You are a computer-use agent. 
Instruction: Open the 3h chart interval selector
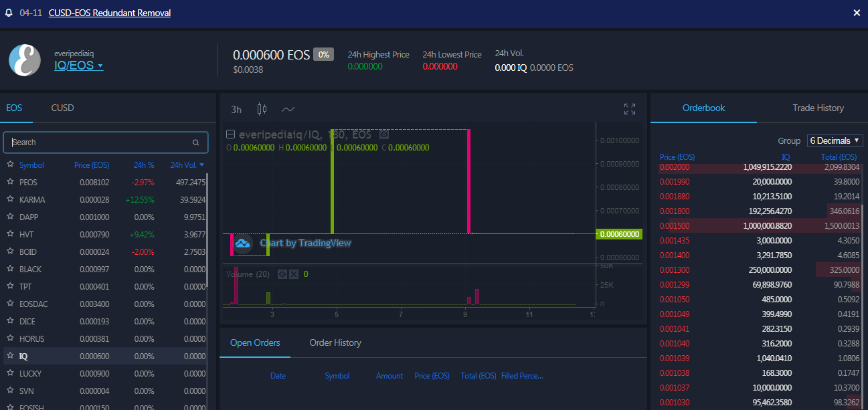(236, 110)
